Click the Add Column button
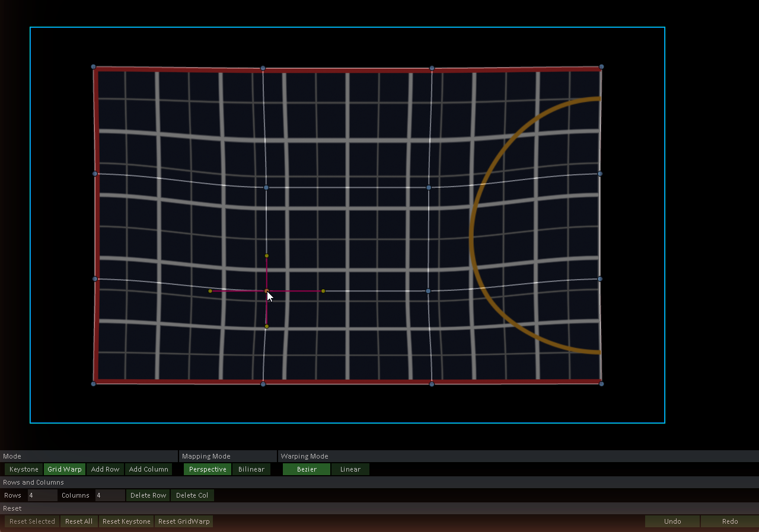 [149, 469]
